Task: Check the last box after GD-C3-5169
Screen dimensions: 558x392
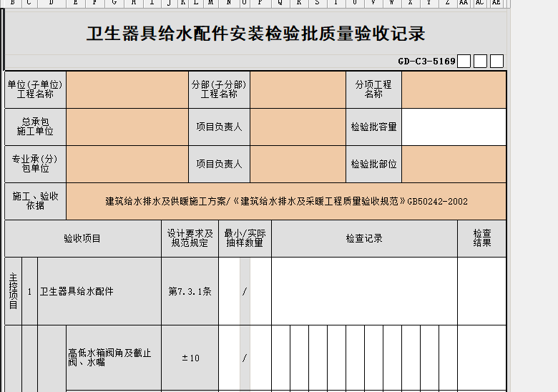Action: [497, 62]
